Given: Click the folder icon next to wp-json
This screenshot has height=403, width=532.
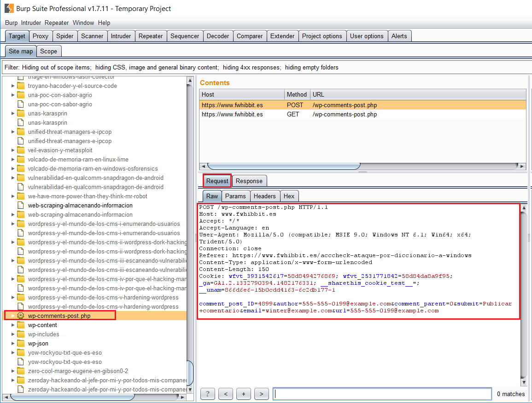Looking at the screenshot, I should point(20,343).
